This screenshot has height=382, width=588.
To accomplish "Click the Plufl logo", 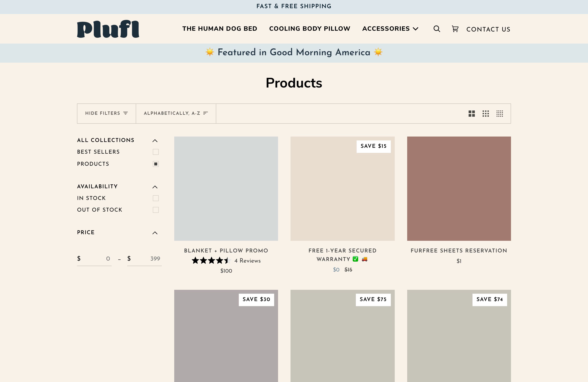I will pos(108,29).
